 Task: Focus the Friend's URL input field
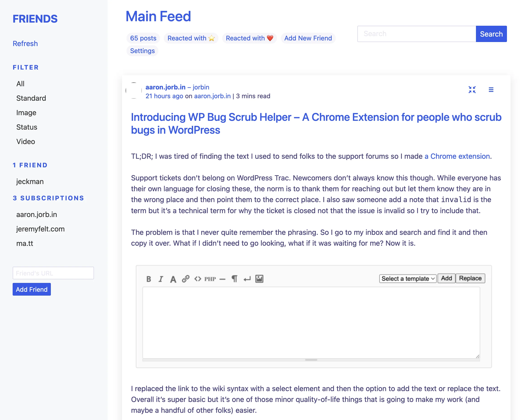point(53,273)
